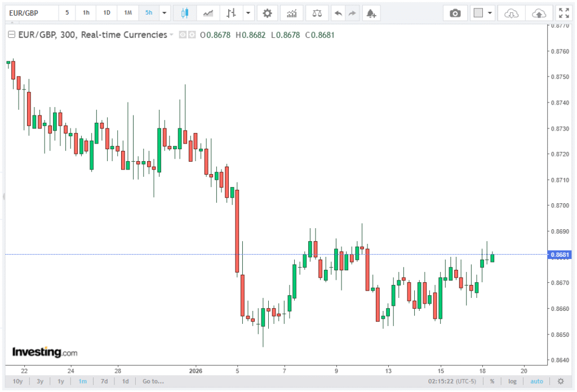The height and width of the screenshot is (392, 577).
Task: Select the candlestick chart type icon
Action: [x=185, y=12]
